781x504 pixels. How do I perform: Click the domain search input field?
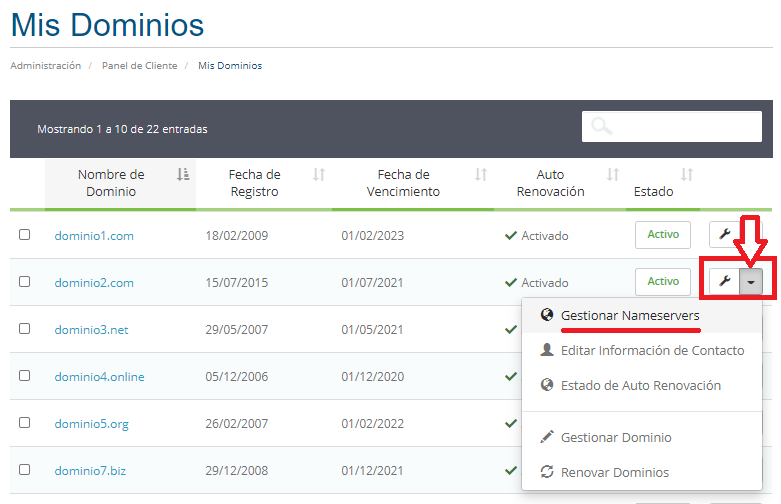(x=672, y=126)
